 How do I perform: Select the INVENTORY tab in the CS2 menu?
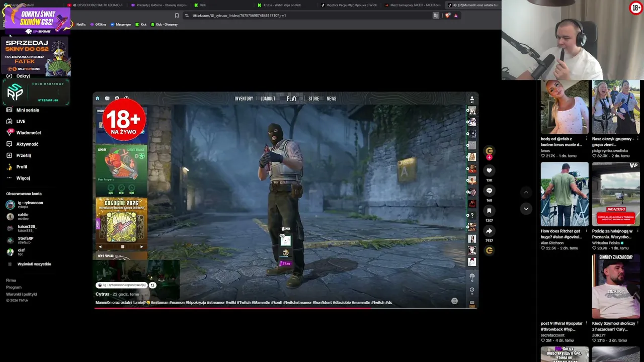pyautogui.click(x=244, y=99)
